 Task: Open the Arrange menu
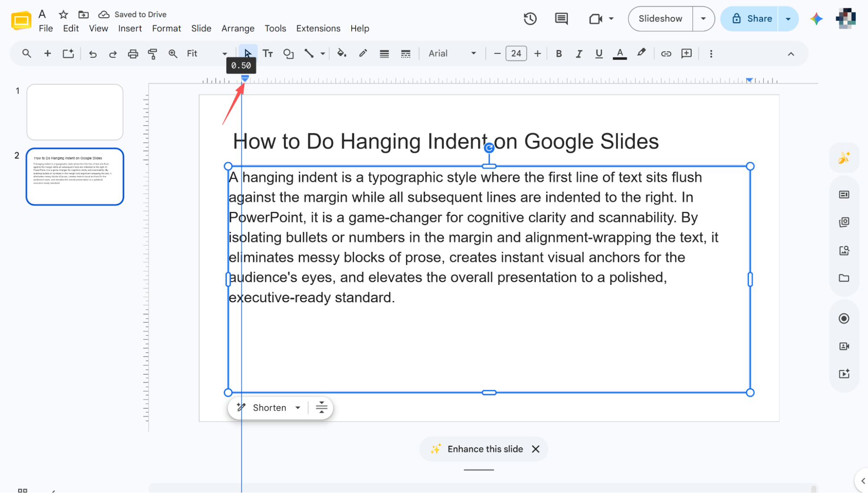[x=238, y=29]
